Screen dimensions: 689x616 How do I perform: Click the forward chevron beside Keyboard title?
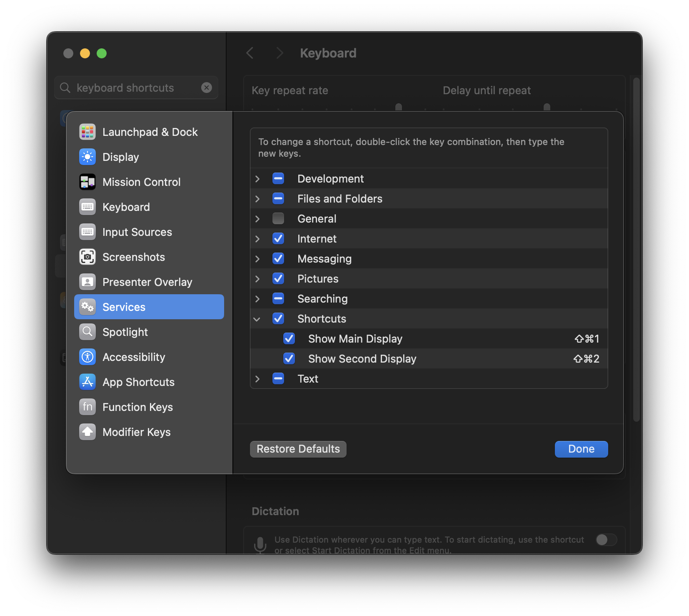[x=280, y=53]
